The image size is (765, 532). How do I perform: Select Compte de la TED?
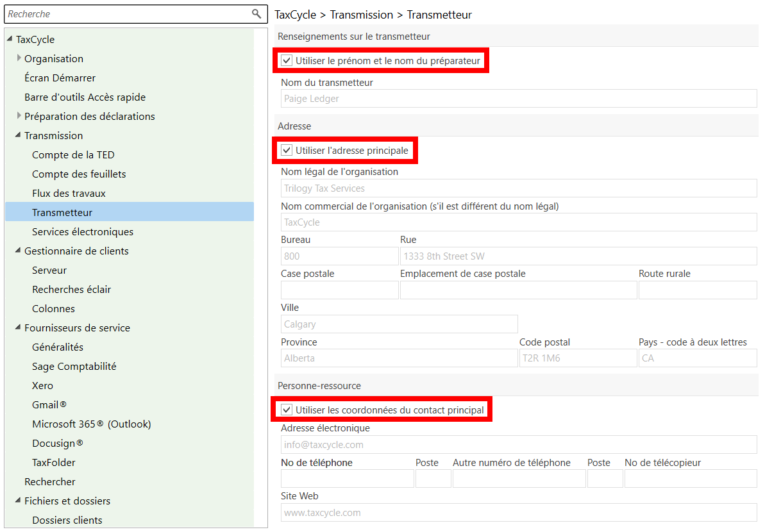73,155
